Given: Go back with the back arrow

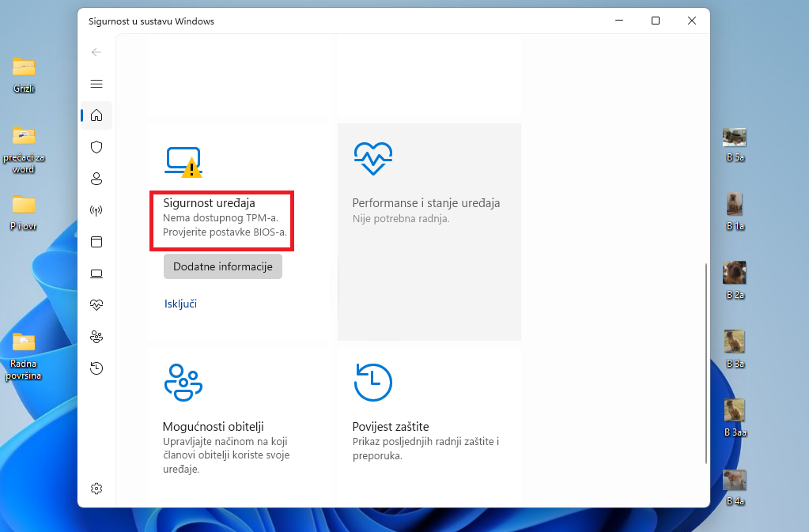Looking at the screenshot, I should pyautogui.click(x=96, y=52).
